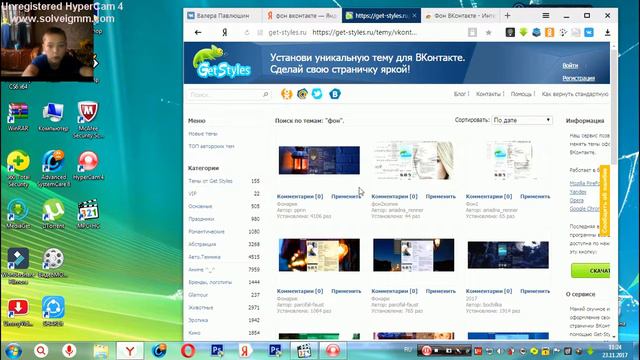Image resolution: width=640 pixels, height=360 pixels.
Task: Click the 'Mozilla Firefox' link in Информация
Action: coord(584,183)
